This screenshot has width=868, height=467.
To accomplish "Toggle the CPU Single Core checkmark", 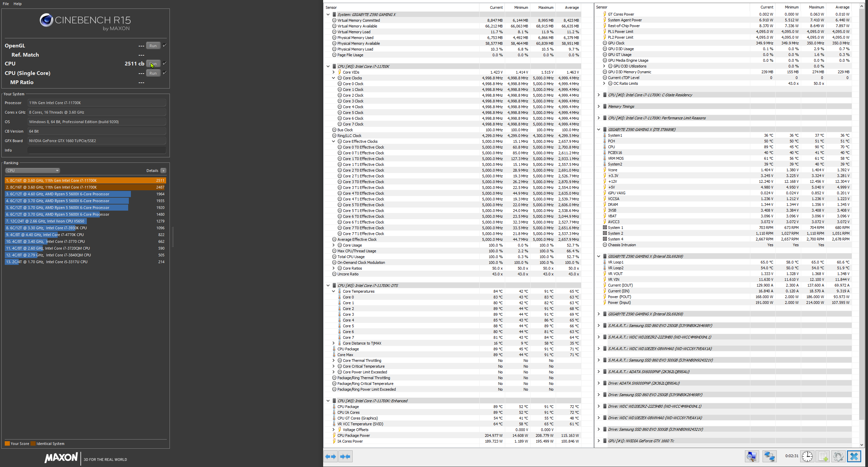I will [165, 73].
